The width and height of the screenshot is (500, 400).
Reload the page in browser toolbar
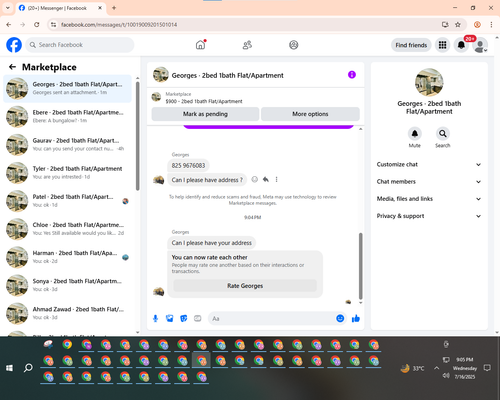point(37,24)
